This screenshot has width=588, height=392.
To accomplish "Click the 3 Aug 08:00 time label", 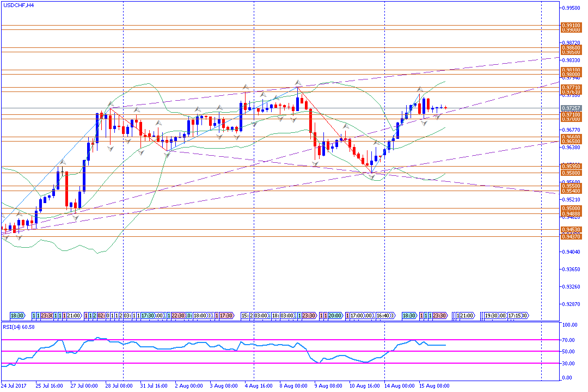I will 224,386.
